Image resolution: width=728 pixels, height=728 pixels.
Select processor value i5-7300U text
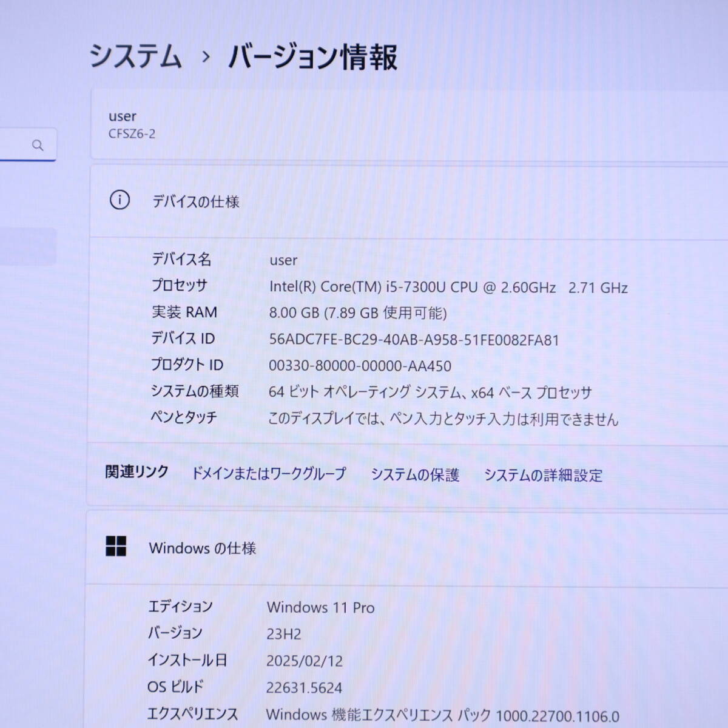click(448, 287)
